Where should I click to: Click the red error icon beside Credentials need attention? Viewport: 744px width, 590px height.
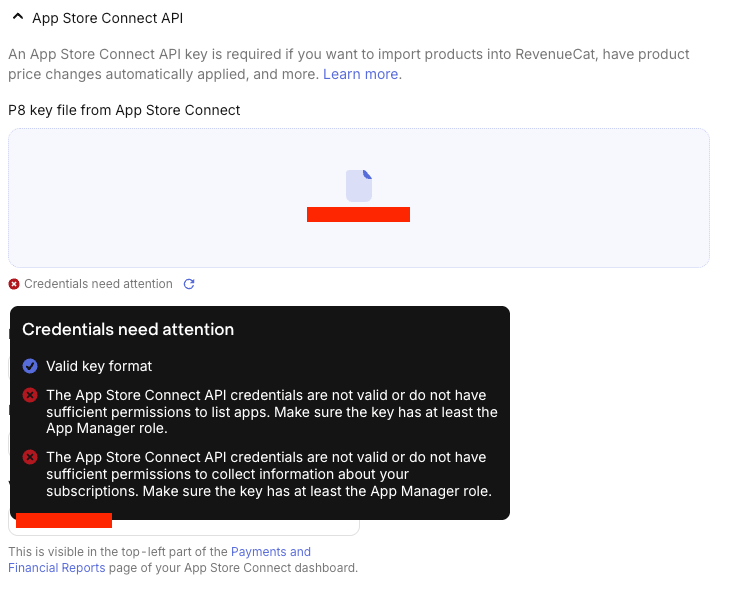pos(14,284)
